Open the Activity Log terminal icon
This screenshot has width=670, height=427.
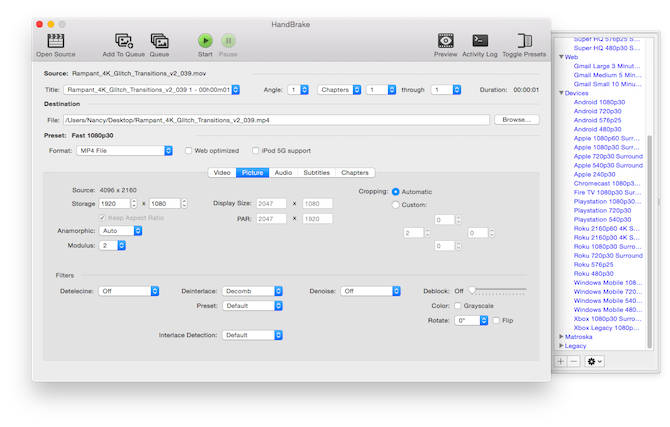tap(480, 41)
